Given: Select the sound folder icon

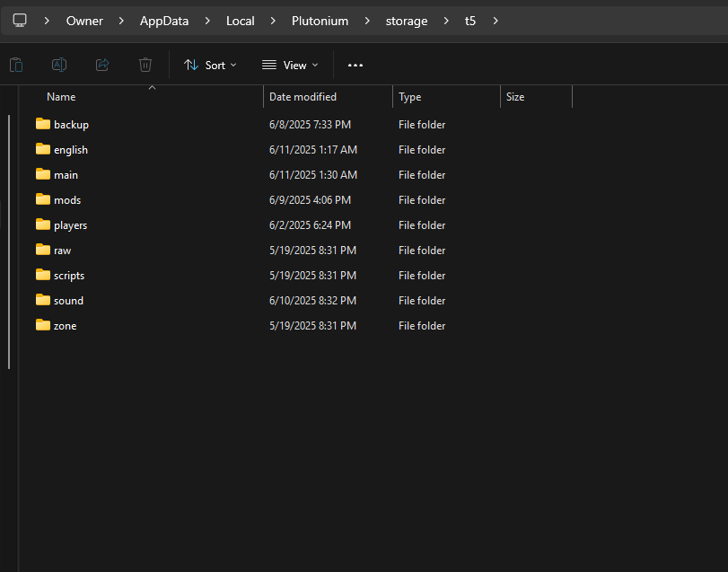Looking at the screenshot, I should tap(43, 299).
